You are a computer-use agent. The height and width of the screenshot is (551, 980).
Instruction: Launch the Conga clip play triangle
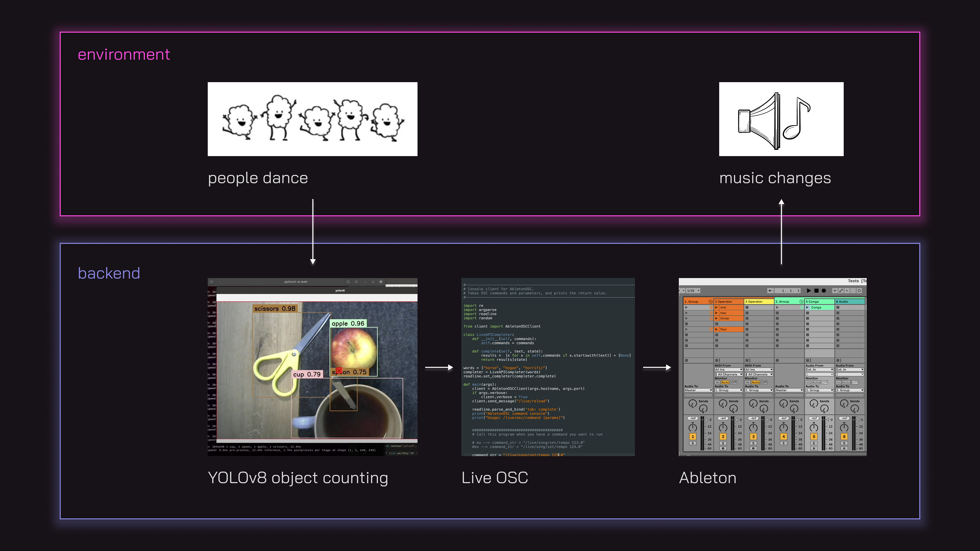(x=808, y=307)
